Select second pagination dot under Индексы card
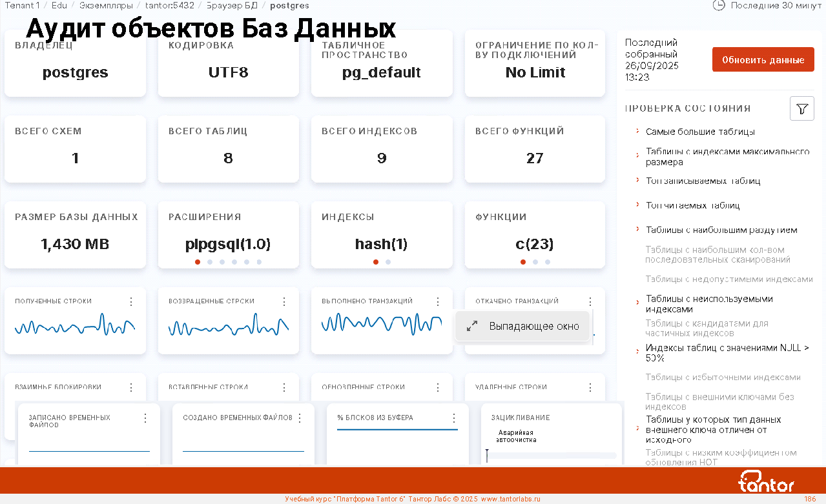 pos(388,262)
